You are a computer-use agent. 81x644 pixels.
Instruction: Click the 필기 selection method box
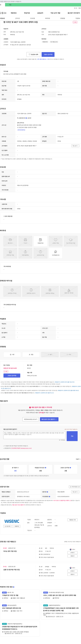click(x=50, y=355)
